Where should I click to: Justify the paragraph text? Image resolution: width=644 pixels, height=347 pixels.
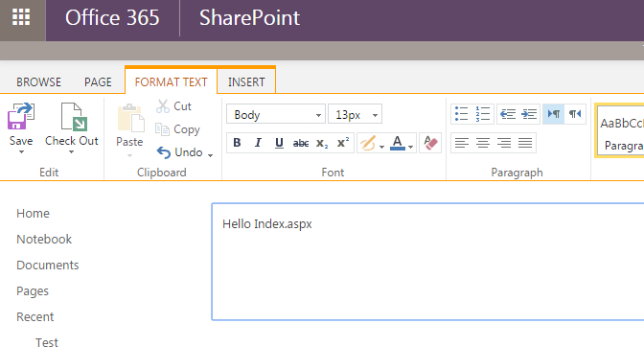pos(525,143)
